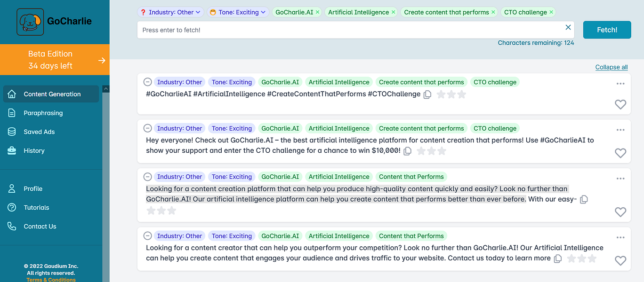Click the GoCharlie dog logo
This screenshot has height=282, width=644.
[x=30, y=22]
